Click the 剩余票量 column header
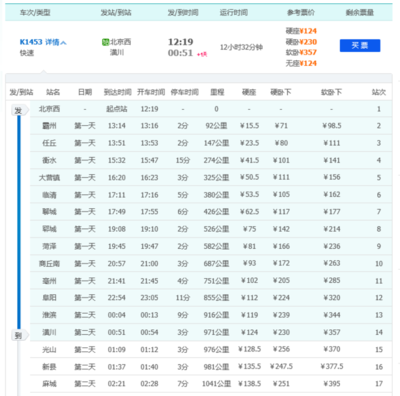The width and height of the screenshot is (400, 396). [360, 13]
